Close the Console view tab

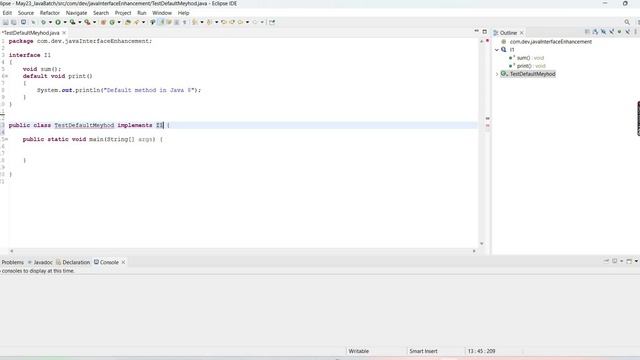[x=123, y=262]
